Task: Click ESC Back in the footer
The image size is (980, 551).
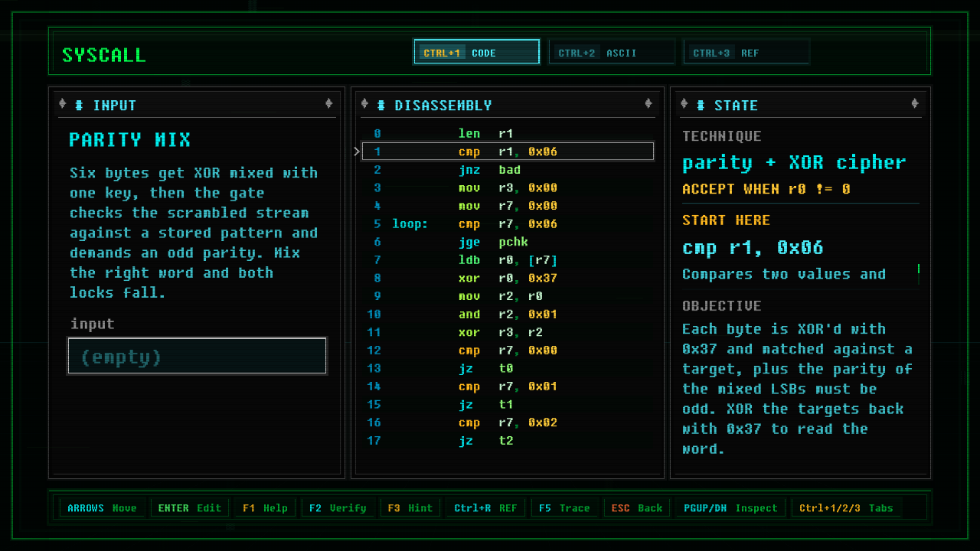Action: 636,508
